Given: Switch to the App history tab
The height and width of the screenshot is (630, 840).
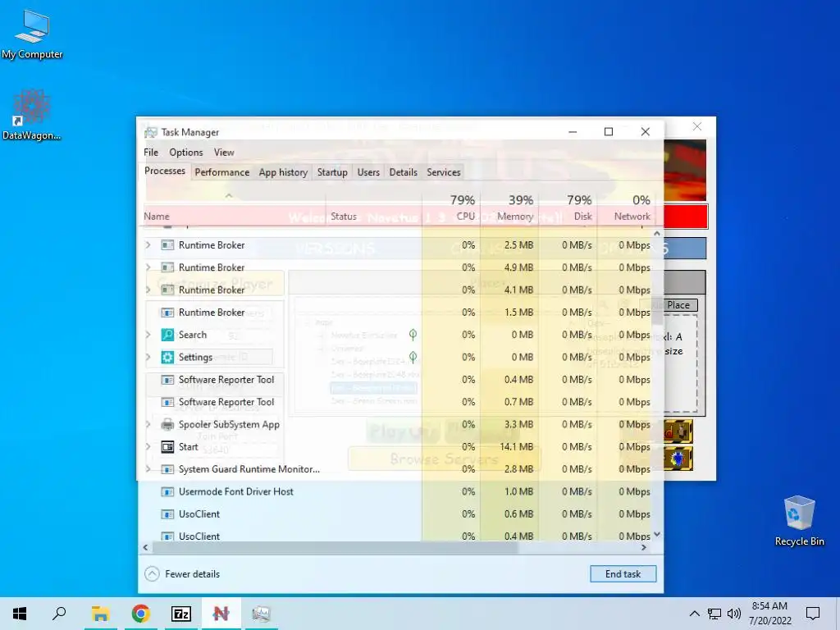Looking at the screenshot, I should click(283, 172).
